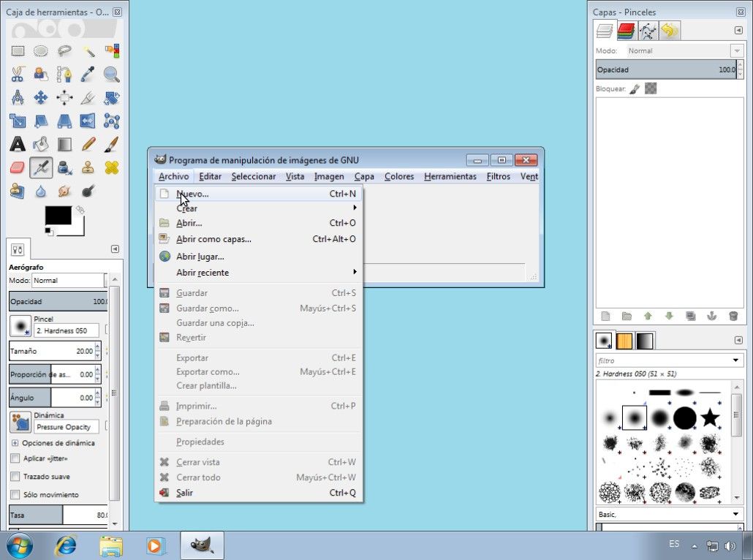The width and height of the screenshot is (753, 560).
Task: Open the Basic brush tag dropdown
Action: [736, 515]
